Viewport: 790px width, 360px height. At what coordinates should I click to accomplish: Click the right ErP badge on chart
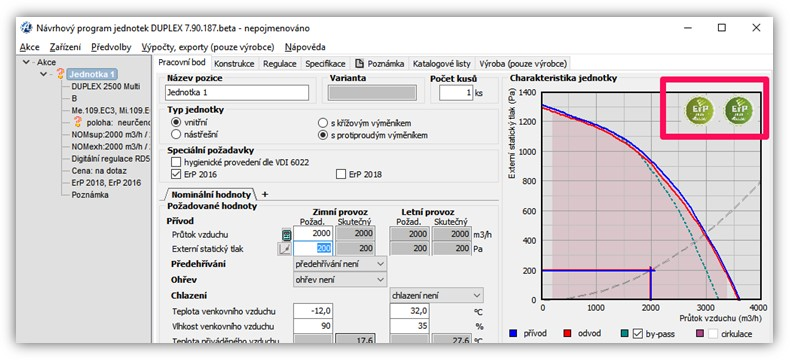(738, 110)
